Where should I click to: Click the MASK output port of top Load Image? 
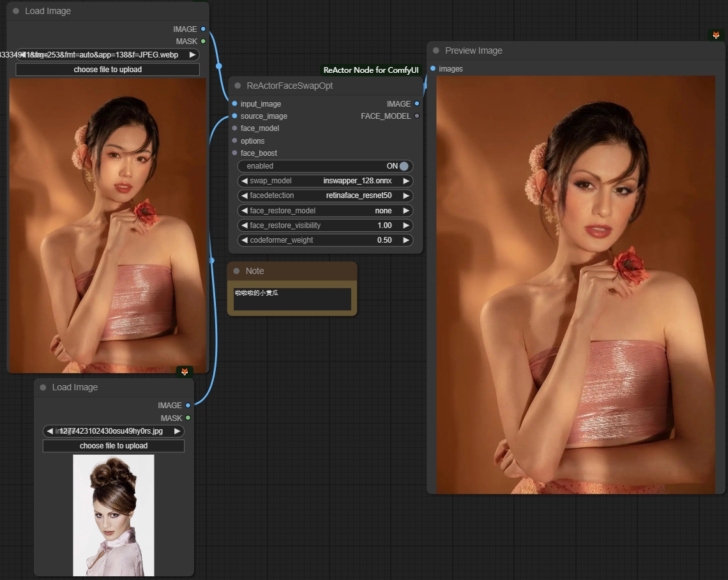203,42
